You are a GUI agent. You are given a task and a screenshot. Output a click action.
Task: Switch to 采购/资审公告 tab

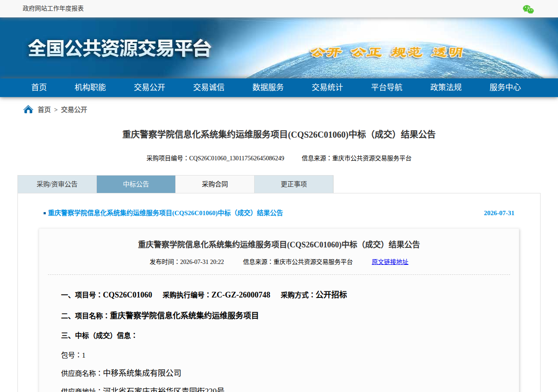pyautogui.click(x=57, y=184)
